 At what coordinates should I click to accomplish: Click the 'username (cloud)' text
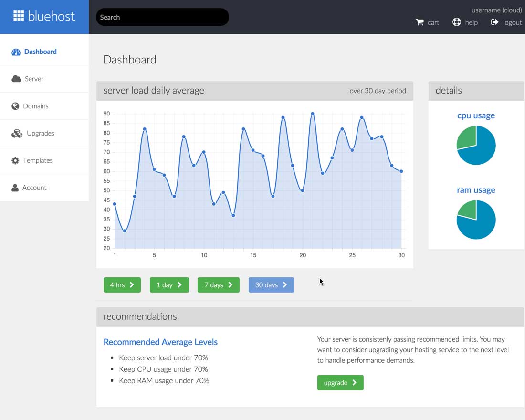pos(496,10)
